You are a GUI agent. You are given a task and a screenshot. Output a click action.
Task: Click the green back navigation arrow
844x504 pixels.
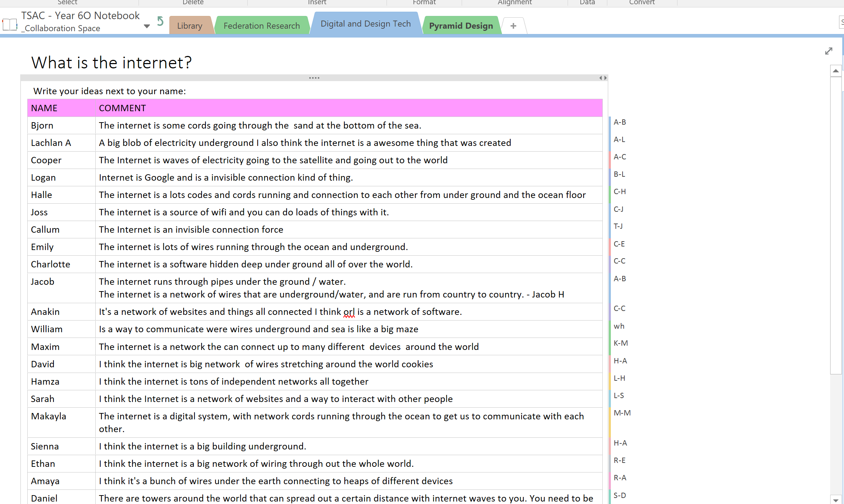click(160, 21)
